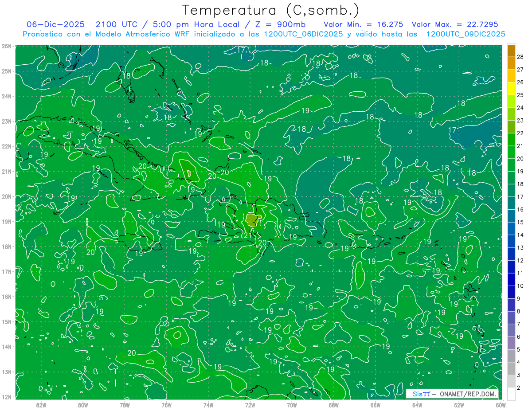Click the color scale label "28"
The height and width of the screenshot is (411, 532).
click(520, 57)
